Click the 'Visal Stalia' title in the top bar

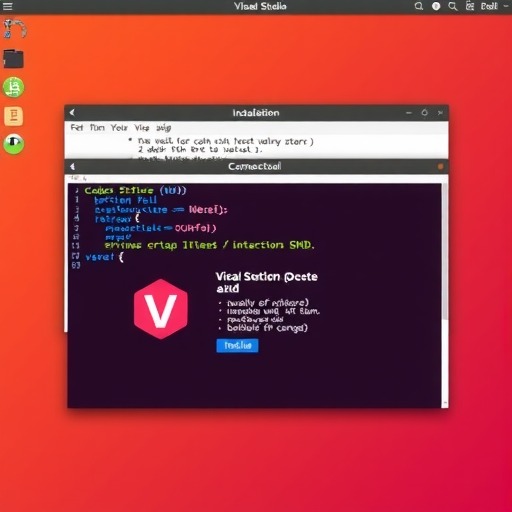pyautogui.click(x=260, y=6)
